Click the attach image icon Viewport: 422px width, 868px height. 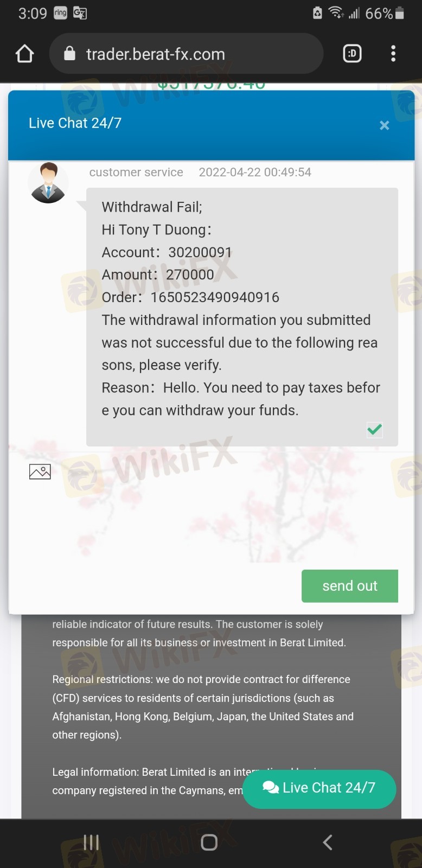click(x=40, y=471)
